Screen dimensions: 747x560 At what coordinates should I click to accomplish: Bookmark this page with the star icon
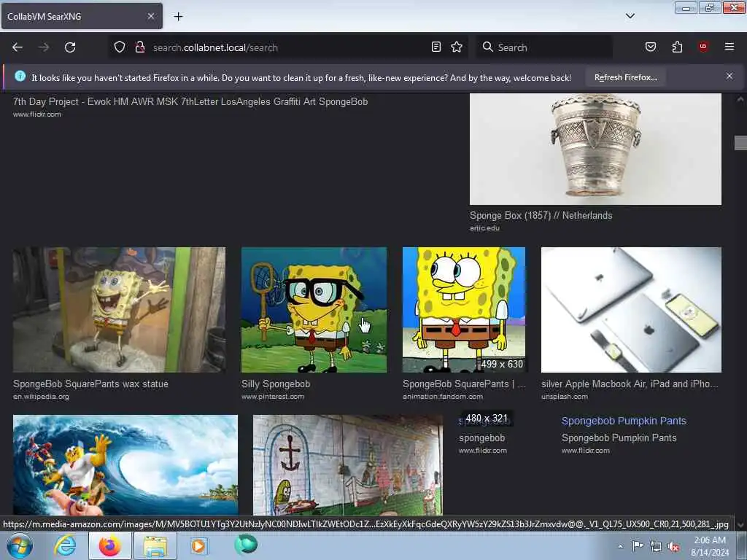(457, 47)
